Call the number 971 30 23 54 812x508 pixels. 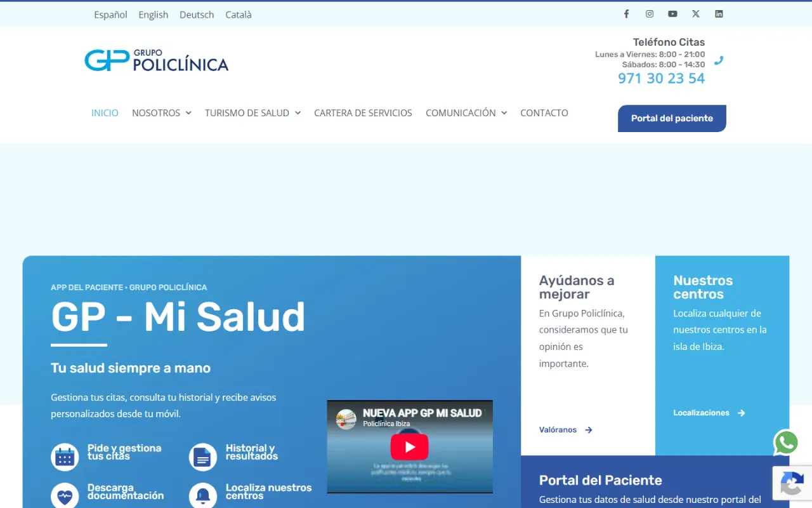[661, 78]
